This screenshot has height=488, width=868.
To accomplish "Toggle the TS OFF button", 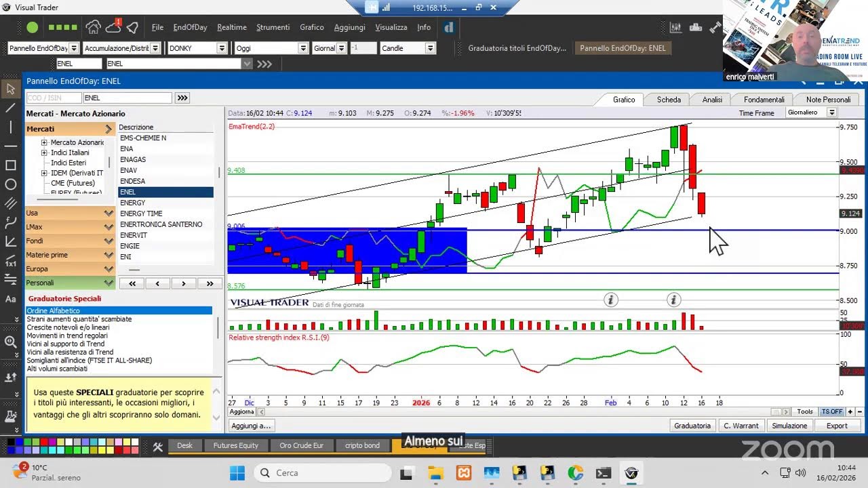I will point(832,411).
